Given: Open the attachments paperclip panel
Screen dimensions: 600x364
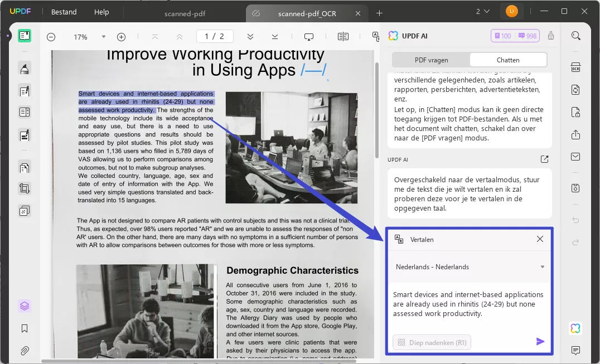Looking at the screenshot, I should point(25,351).
